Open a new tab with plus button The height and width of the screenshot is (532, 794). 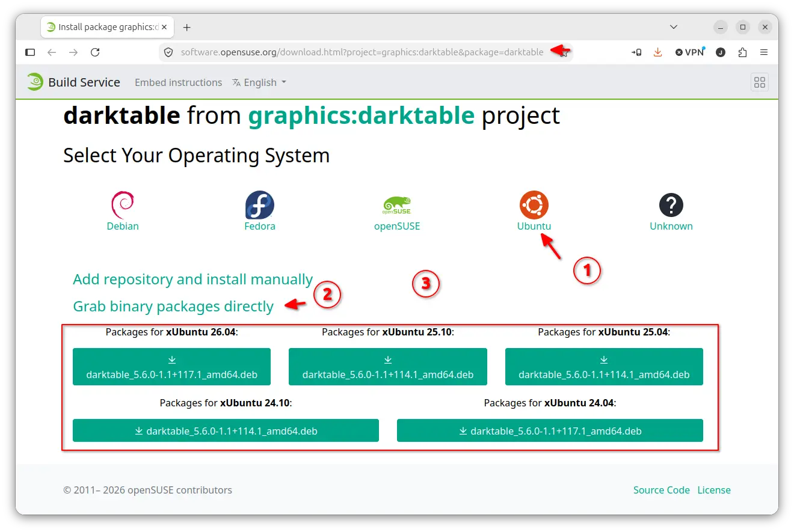186,27
